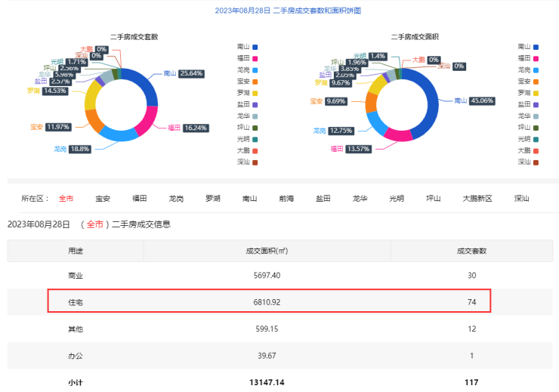Switch to the 宝安 district tab
Screen dimensions: 559x392
[103, 199]
